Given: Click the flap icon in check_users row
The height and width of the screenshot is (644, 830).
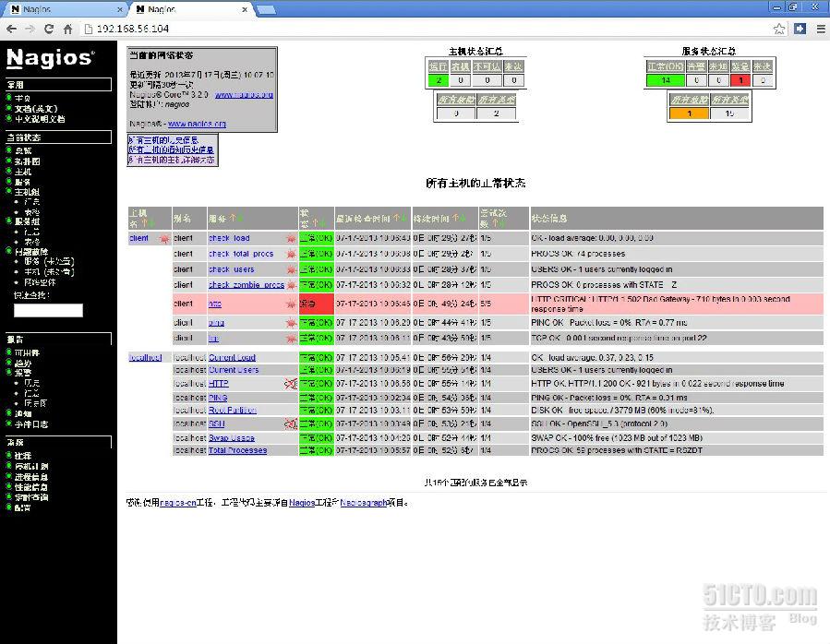Looking at the screenshot, I should (x=291, y=269).
